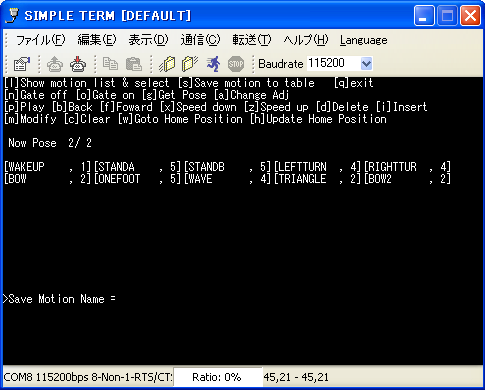Click the Save Motion Name prompt line

60,299
